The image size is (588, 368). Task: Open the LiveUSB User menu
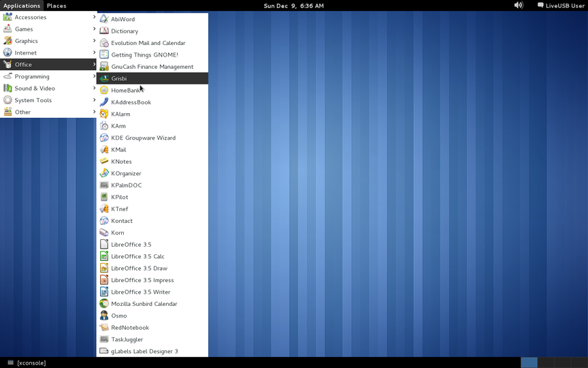click(x=560, y=5)
